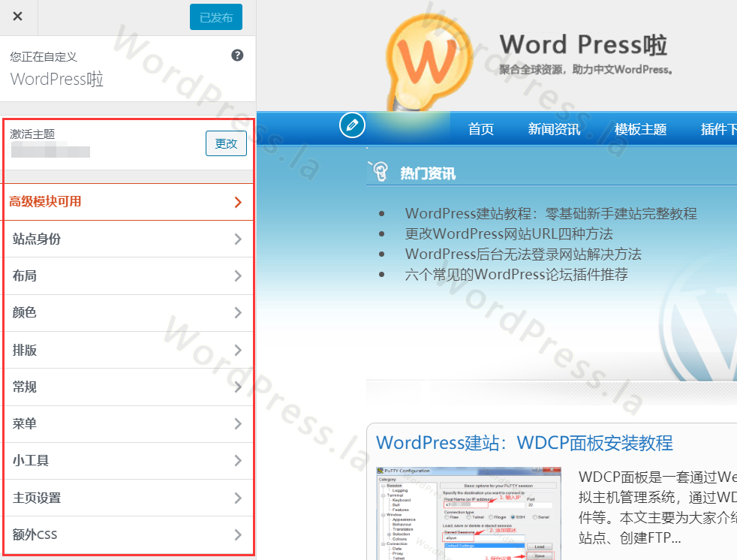This screenshot has width=737, height=560.
Task: Open the help question mark icon
Action: 237,55
